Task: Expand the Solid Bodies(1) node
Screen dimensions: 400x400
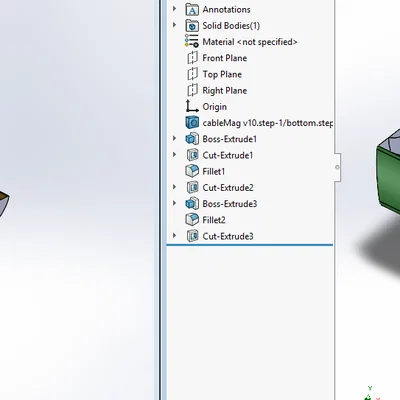Action: [x=174, y=25]
